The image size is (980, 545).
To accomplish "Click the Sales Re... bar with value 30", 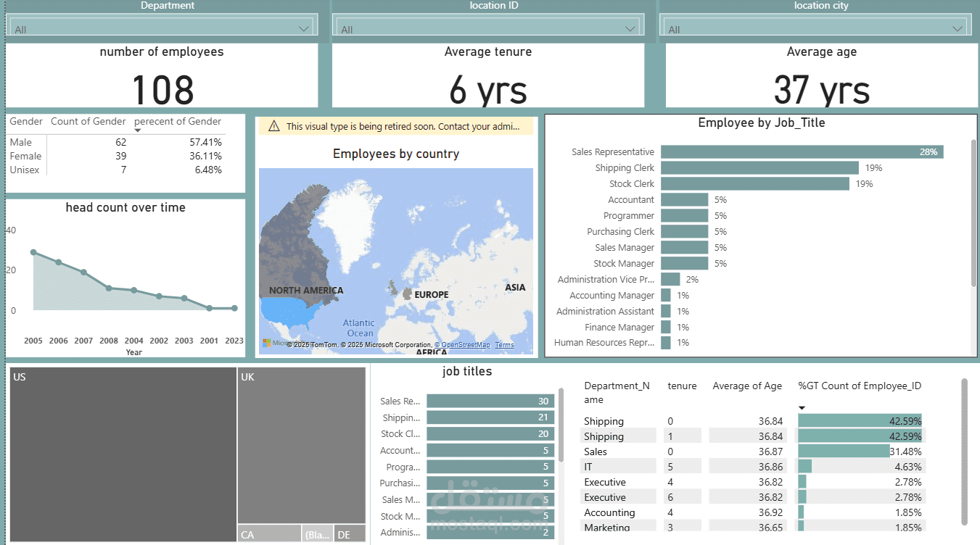I will (x=490, y=402).
